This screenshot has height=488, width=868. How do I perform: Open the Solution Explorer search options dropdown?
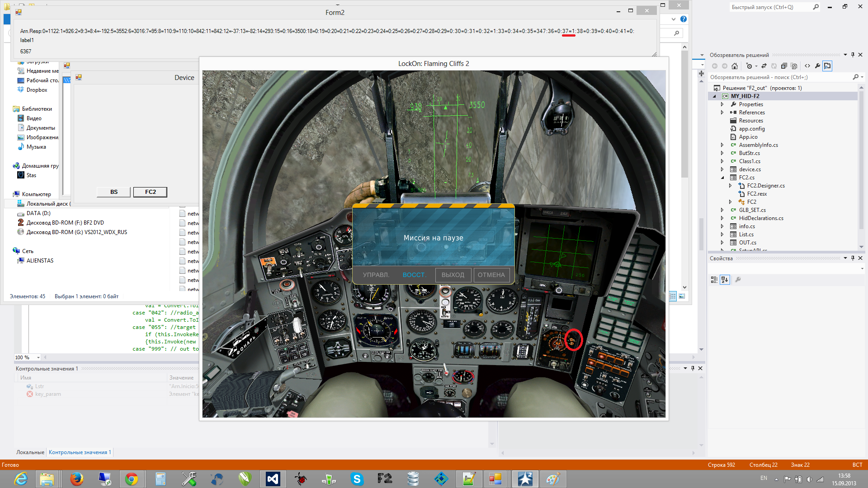(862, 77)
